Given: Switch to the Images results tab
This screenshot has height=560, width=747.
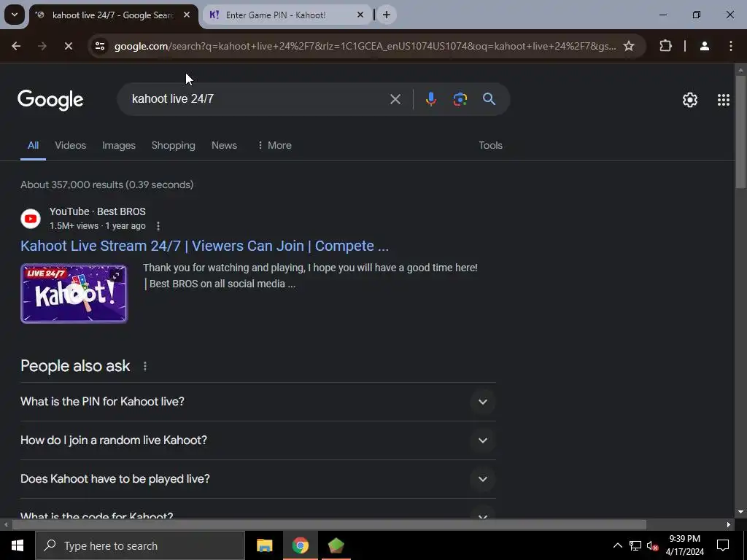Looking at the screenshot, I should coord(119,145).
